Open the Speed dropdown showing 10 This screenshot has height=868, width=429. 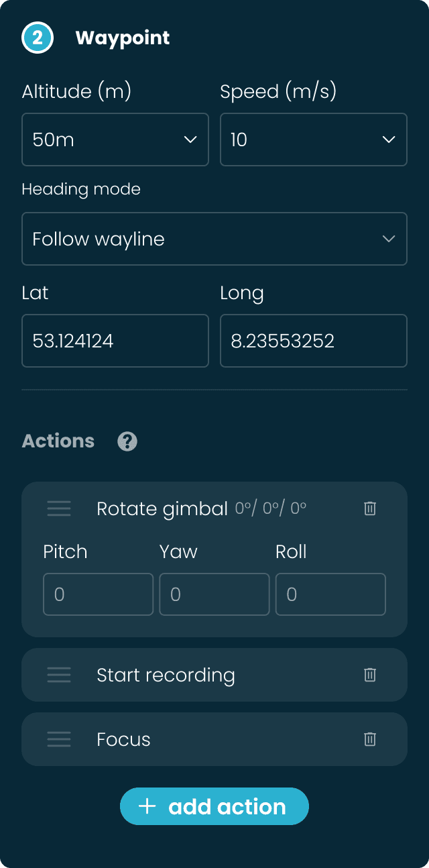[x=313, y=140]
